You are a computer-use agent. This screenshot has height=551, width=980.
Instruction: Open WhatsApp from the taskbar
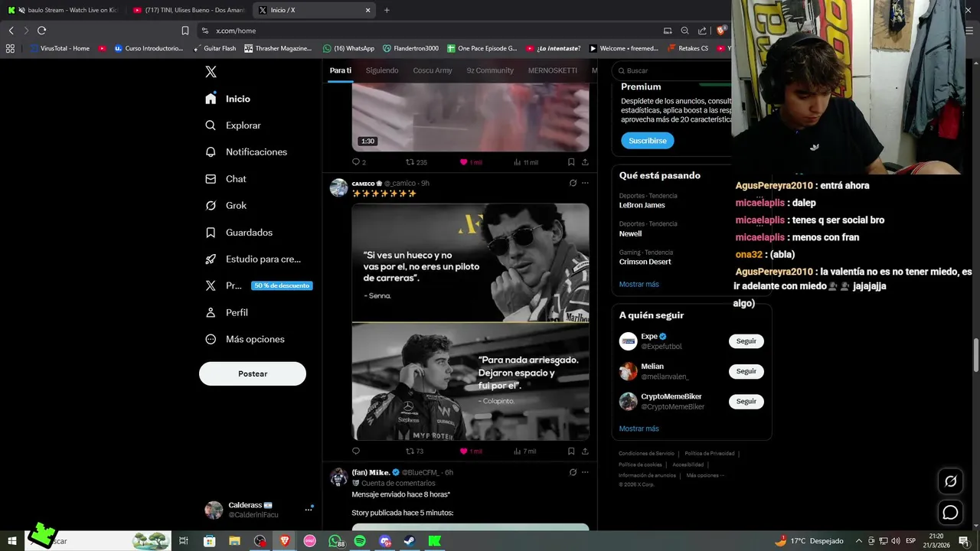click(x=335, y=541)
